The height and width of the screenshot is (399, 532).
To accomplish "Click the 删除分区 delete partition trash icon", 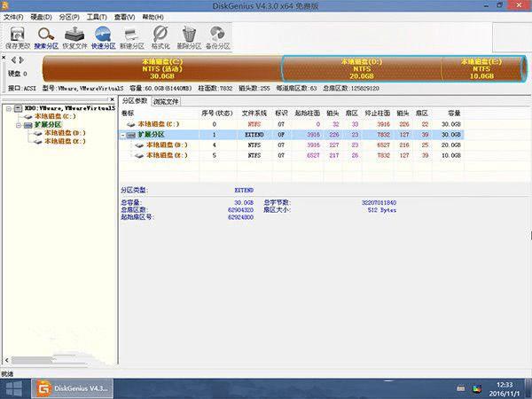I will tap(189, 37).
